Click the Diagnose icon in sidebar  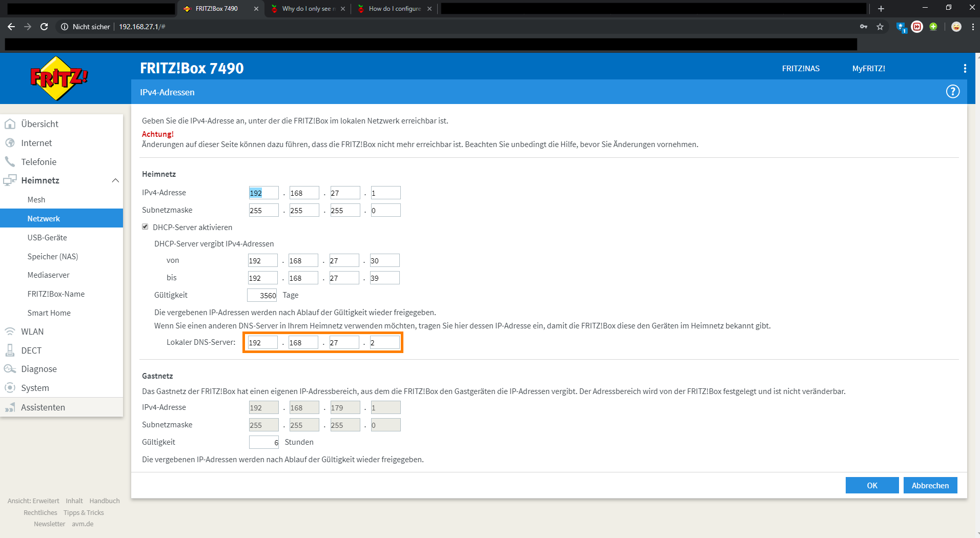10,369
